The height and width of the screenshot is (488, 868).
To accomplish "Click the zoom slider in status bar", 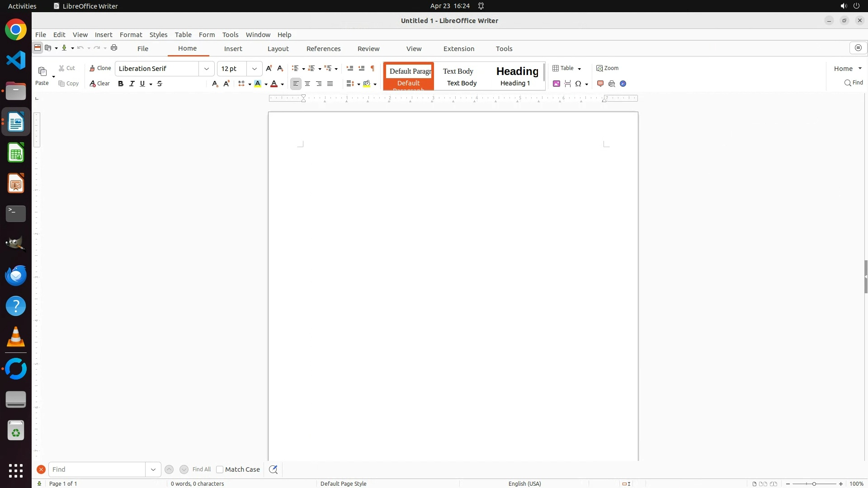I will 814,484.
